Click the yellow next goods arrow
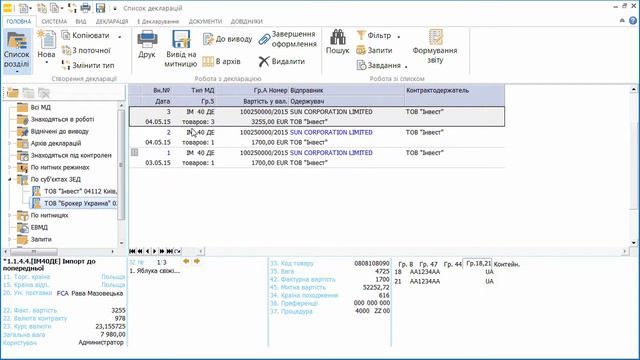640x360 pixels. (x=197, y=261)
